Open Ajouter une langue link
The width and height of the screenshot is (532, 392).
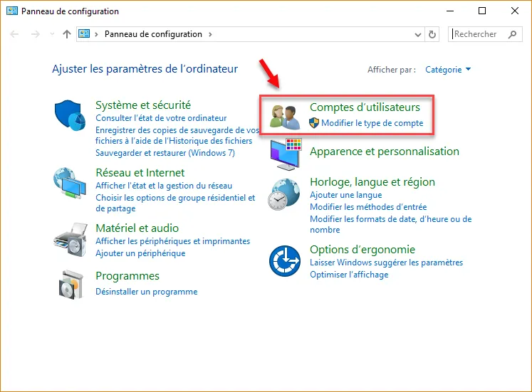click(x=345, y=195)
